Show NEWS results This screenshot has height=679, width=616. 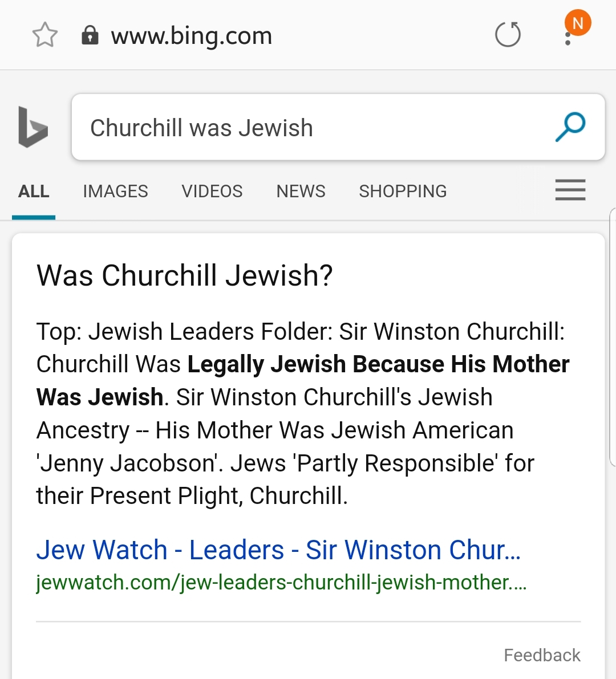point(301,192)
